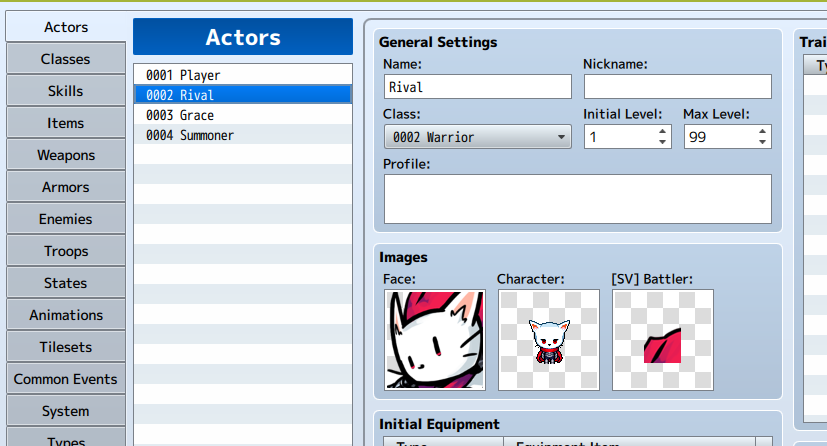Open the States tab
This screenshot has width=827, height=446.
pyautogui.click(x=66, y=283)
